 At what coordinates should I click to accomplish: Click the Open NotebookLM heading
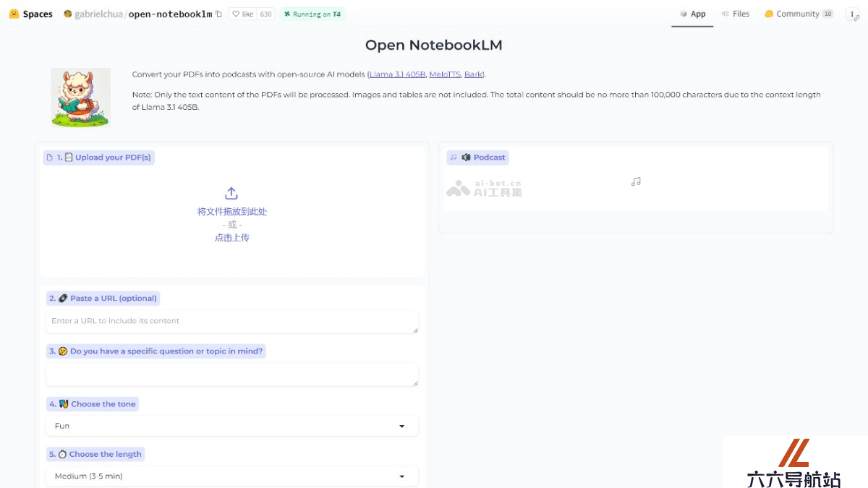[434, 45]
